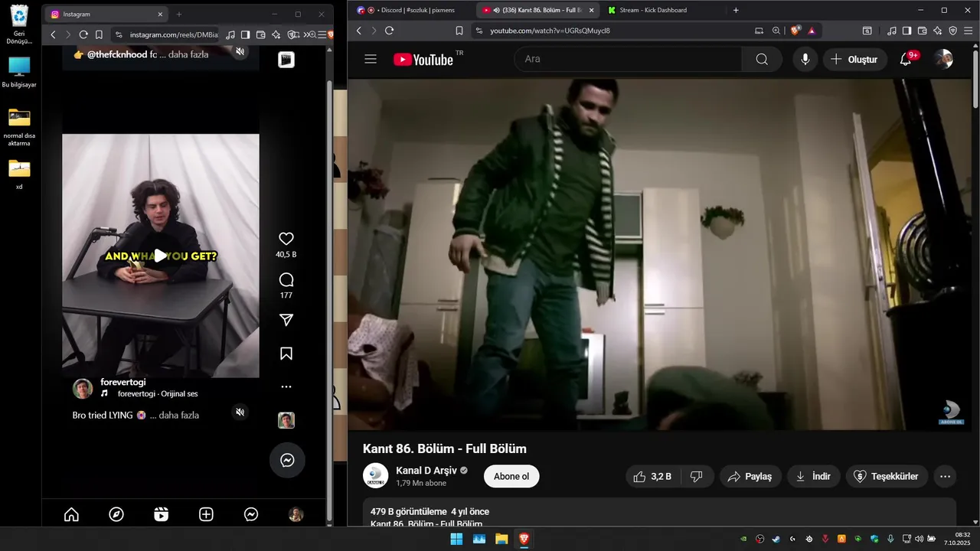Image resolution: width=980 pixels, height=551 pixels.
Task: Open YouTube notifications bell
Action: pyautogui.click(x=906, y=59)
